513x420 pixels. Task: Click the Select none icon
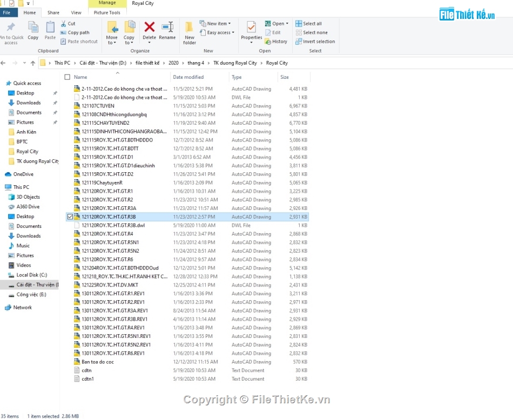point(299,32)
